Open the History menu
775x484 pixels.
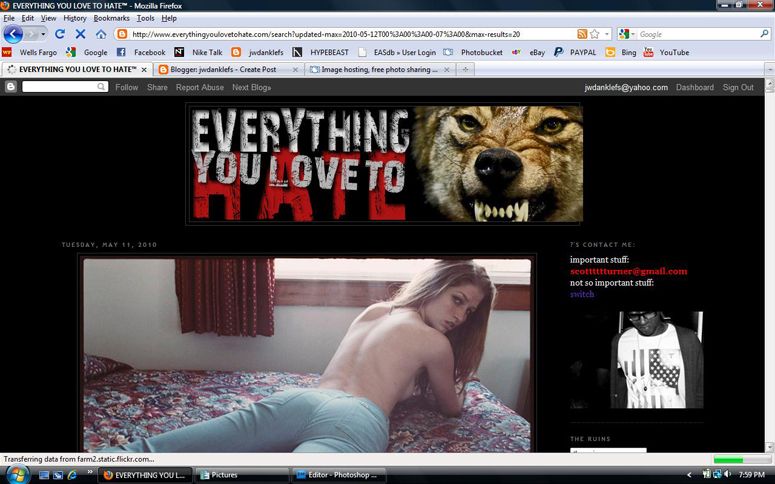click(x=75, y=18)
